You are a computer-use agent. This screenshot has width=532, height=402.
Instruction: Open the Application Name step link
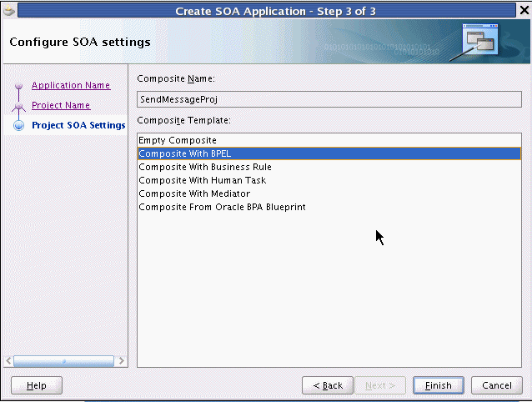[x=71, y=85]
